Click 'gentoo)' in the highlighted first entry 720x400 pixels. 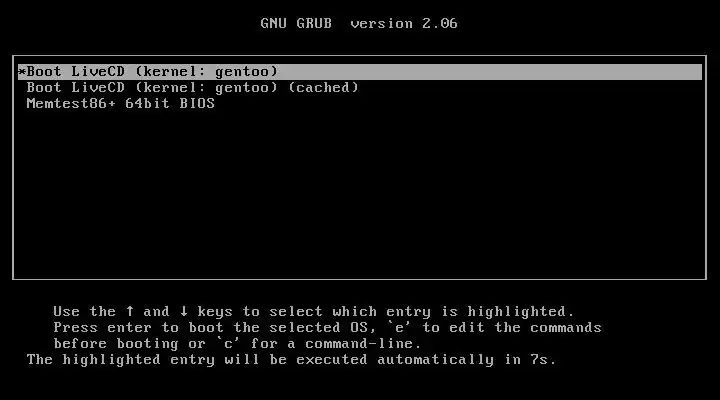point(247,72)
